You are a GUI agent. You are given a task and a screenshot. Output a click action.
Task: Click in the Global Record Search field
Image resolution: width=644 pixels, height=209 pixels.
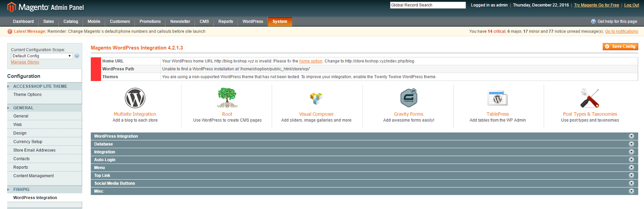coord(428,5)
